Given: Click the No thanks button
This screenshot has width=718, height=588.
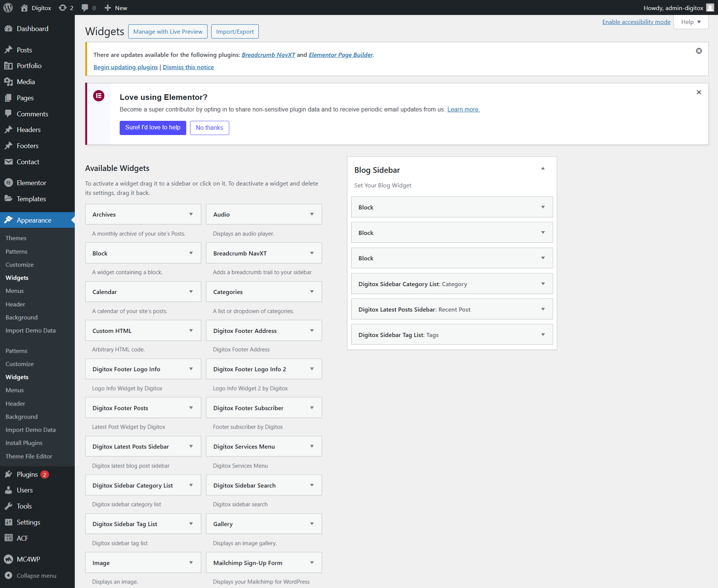Looking at the screenshot, I should point(209,128).
